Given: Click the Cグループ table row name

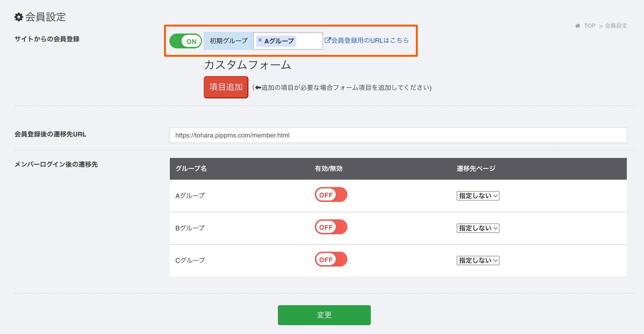Looking at the screenshot, I should (x=190, y=260).
